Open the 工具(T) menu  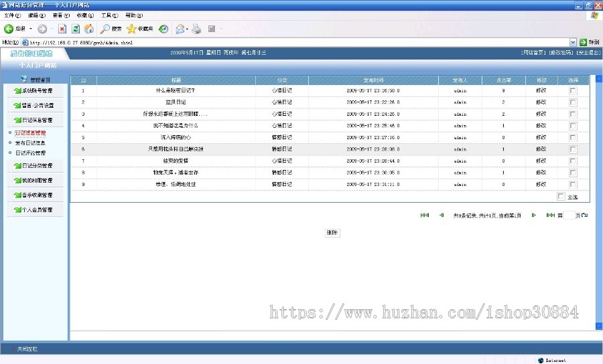(x=110, y=15)
